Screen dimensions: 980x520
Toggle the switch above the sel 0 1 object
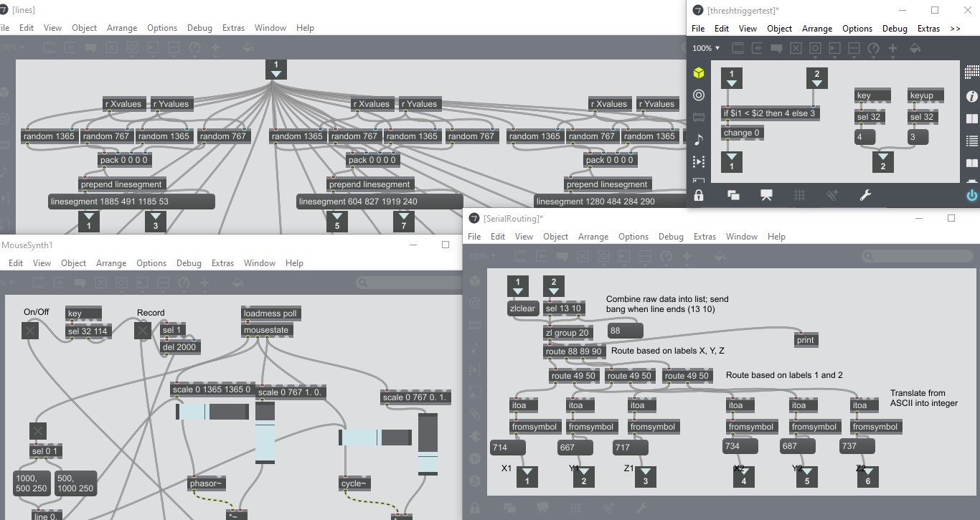(x=38, y=430)
